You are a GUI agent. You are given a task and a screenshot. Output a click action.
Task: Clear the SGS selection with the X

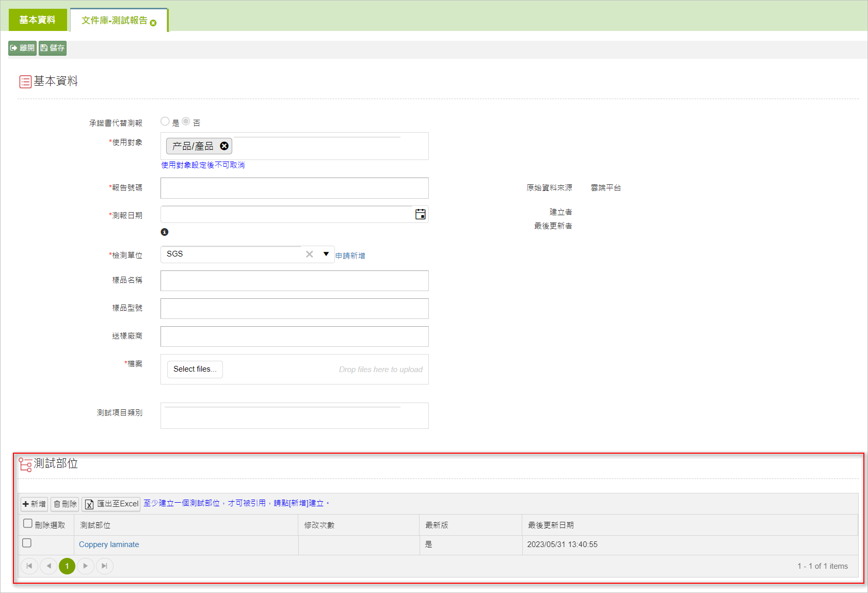pos(310,254)
